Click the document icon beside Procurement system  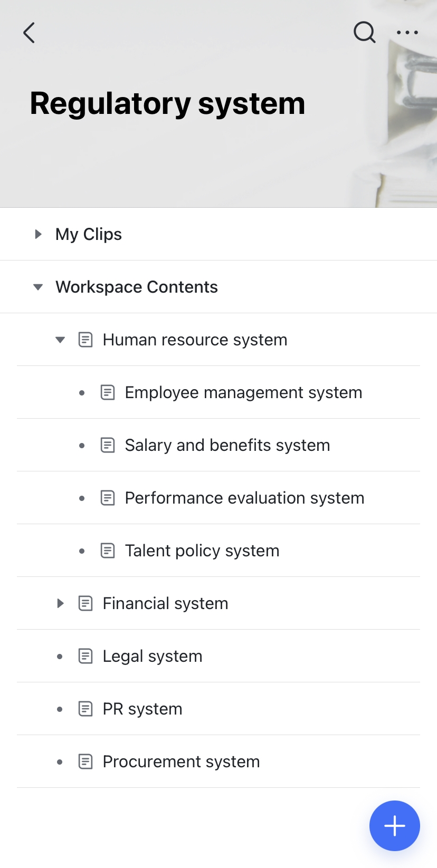click(85, 761)
